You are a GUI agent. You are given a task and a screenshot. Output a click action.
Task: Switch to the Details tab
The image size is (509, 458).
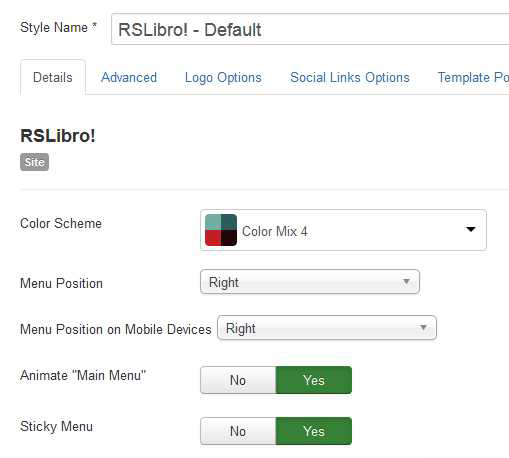coord(53,77)
